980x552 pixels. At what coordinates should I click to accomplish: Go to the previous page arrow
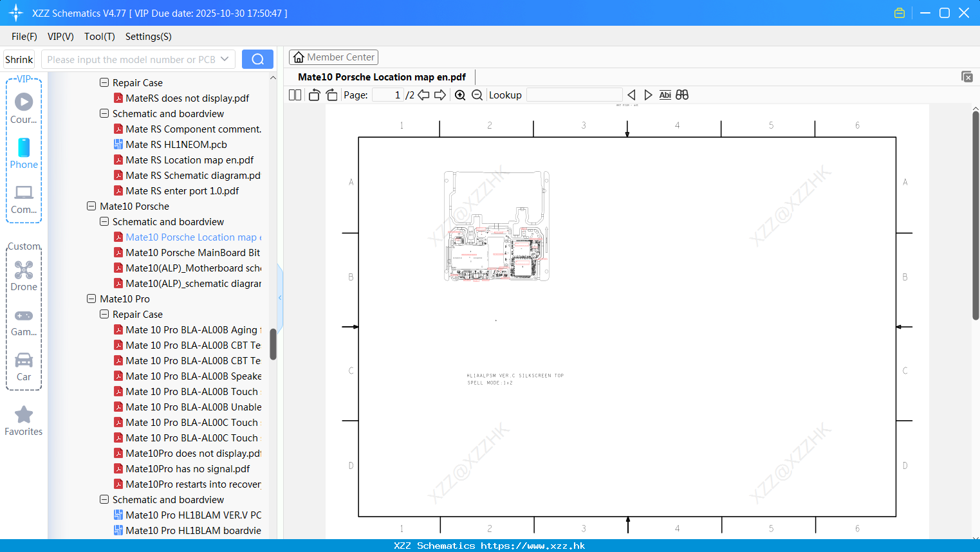click(x=423, y=95)
